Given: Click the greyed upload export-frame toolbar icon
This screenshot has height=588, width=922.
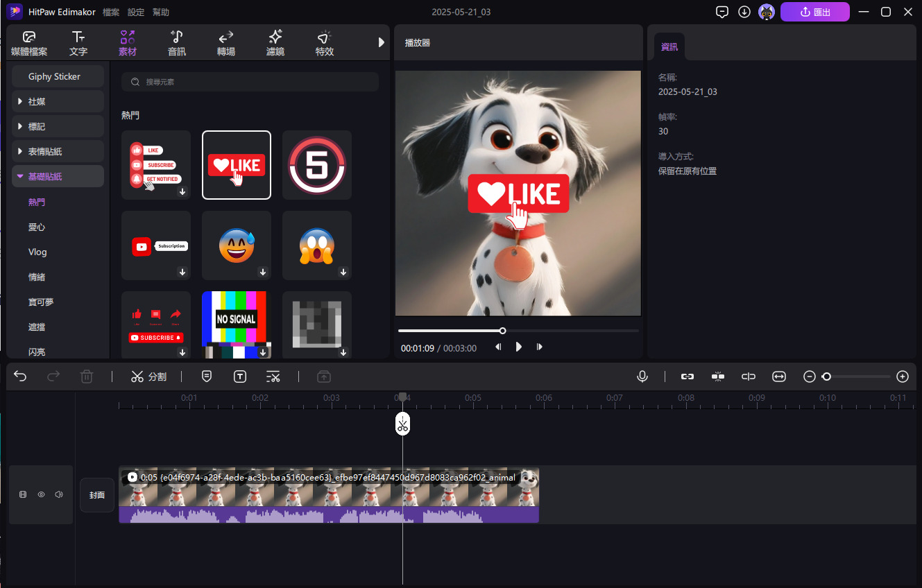Looking at the screenshot, I should [x=324, y=377].
